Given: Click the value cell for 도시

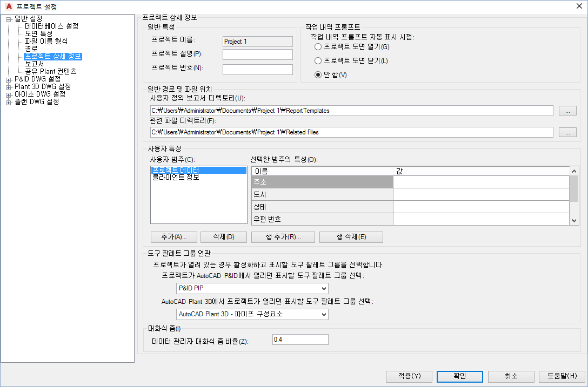Looking at the screenshot, I should click(481, 194).
